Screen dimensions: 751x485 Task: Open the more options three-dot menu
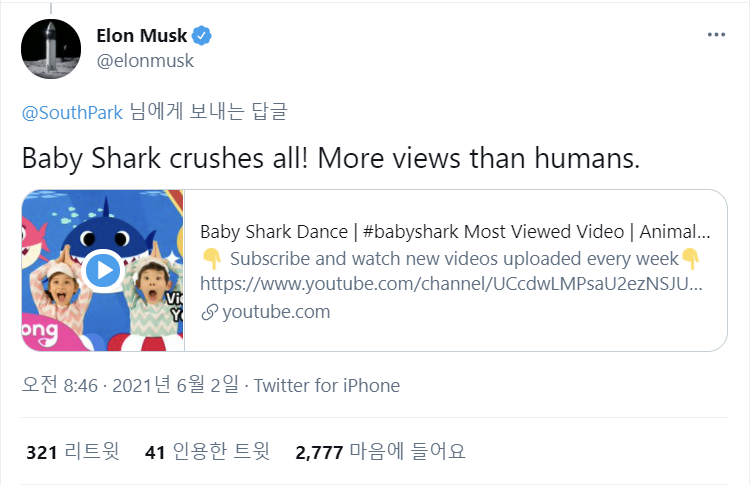715,35
